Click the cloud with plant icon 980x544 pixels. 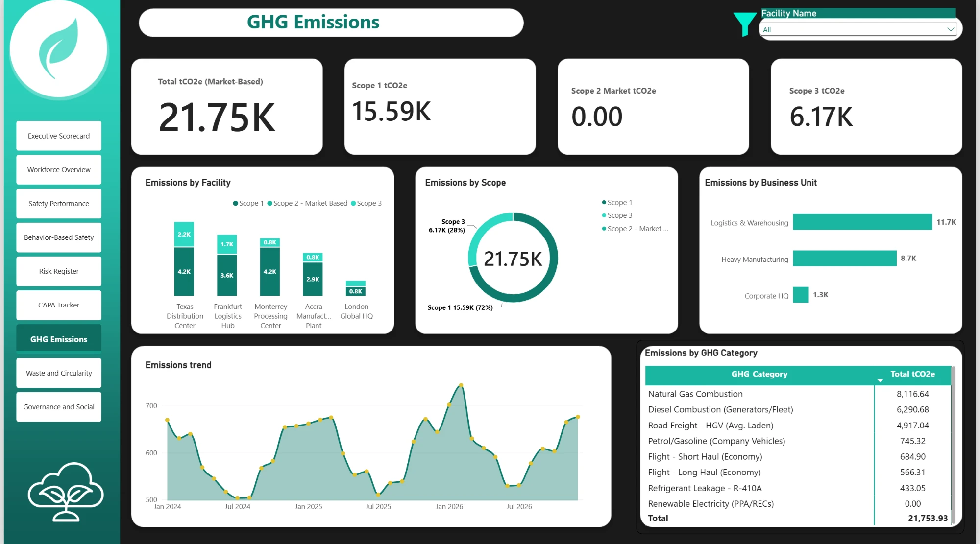pyautogui.click(x=66, y=492)
